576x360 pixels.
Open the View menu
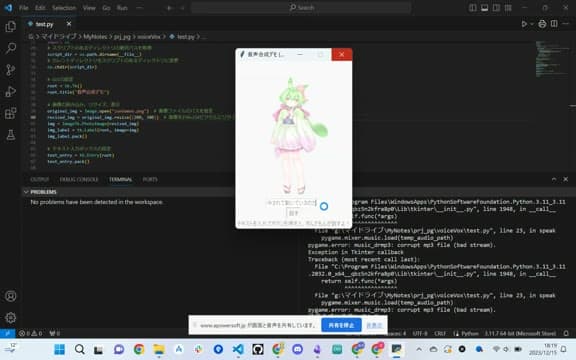pyautogui.click(x=89, y=8)
